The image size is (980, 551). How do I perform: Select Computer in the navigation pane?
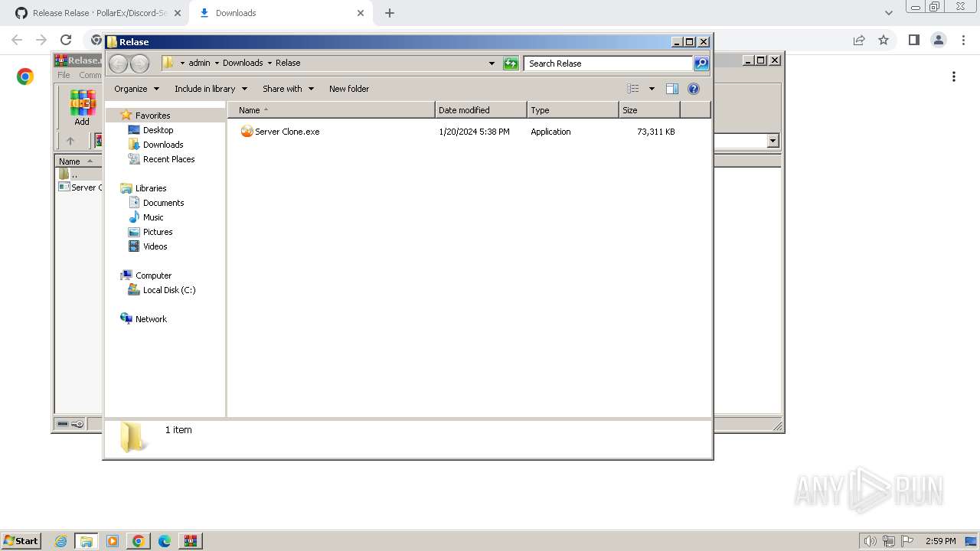[153, 275]
